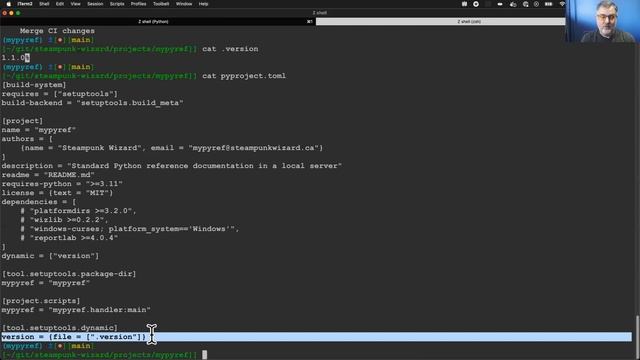Switch to the Z shell (Python) tab
The width and height of the screenshot is (640, 360).
[x=157, y=21]
